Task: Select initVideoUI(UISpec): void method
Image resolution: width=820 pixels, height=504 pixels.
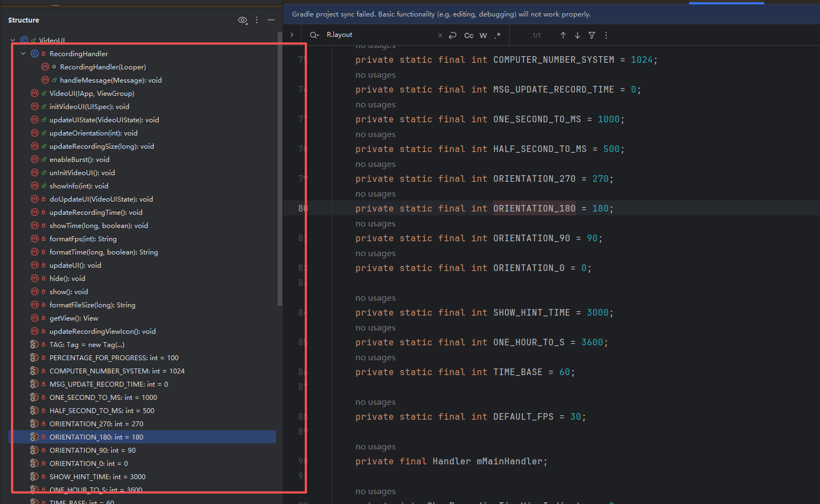Action: [x=89, y=106]
